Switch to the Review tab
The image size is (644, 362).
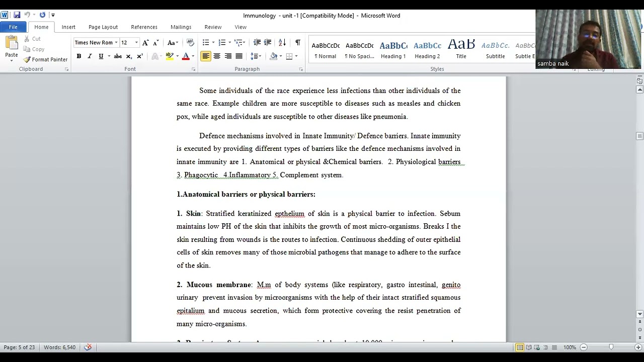pyautogui.click(x=213, y=27)
